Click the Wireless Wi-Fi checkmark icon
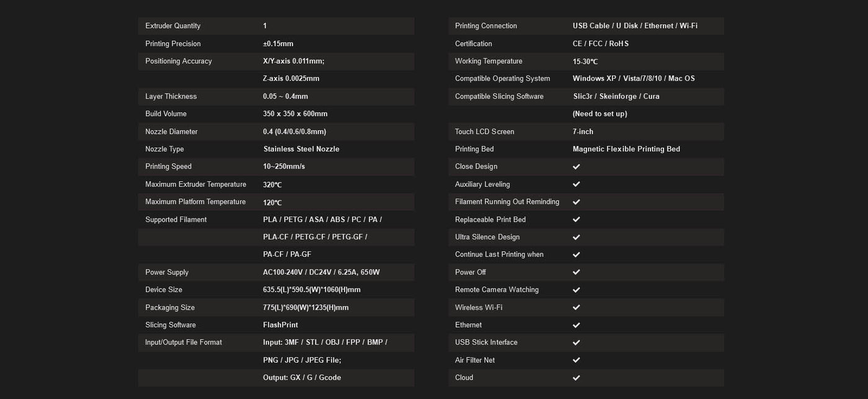 tap(576, 307)
